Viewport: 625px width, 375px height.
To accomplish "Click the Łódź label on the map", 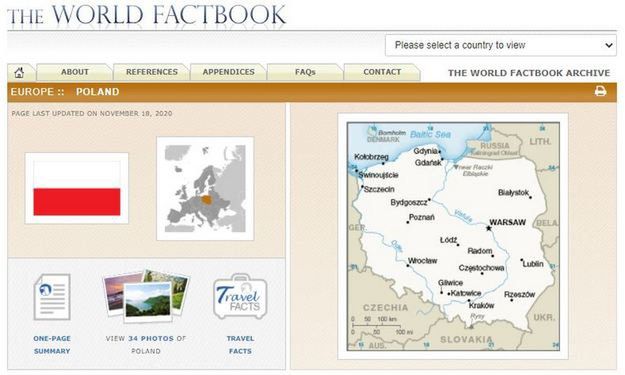I will (x=448, y=240).
